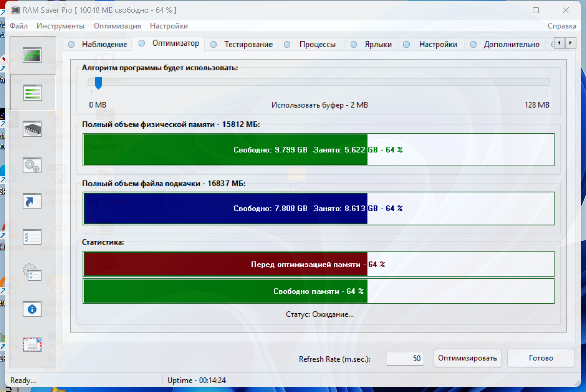
Task: Click the 0 MB slider minimum label
Action: point(98,105)
